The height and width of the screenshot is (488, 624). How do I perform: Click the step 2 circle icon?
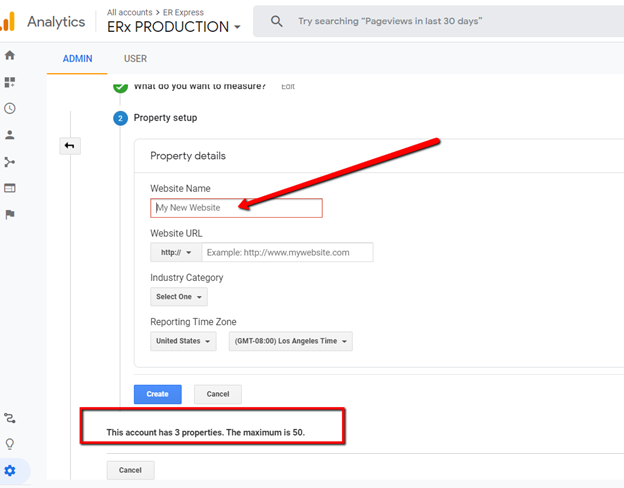120,118
